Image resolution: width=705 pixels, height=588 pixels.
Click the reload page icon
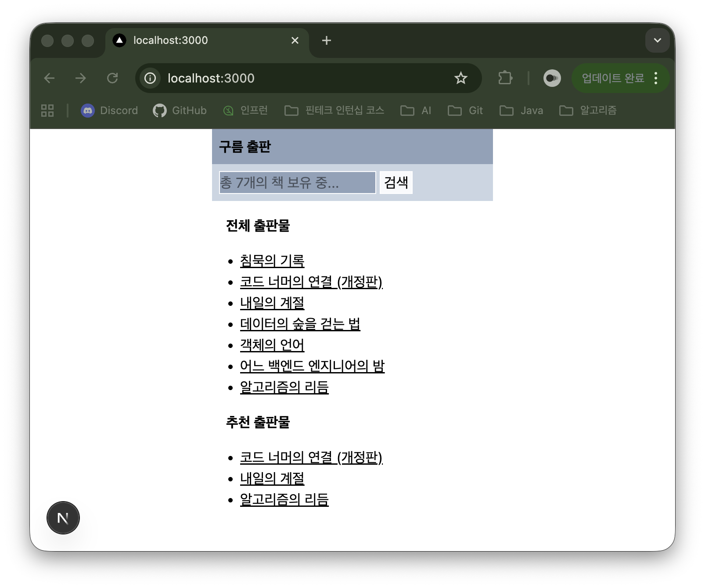click(x=112, y=78)
